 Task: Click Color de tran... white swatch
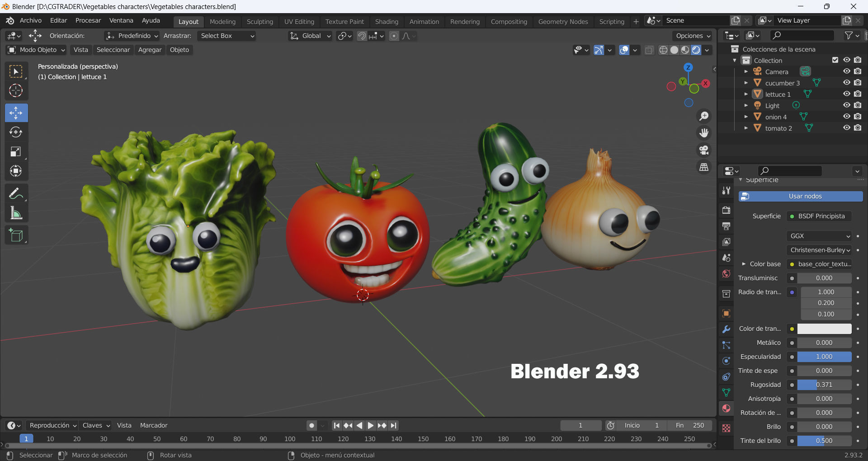click(824, 329)
